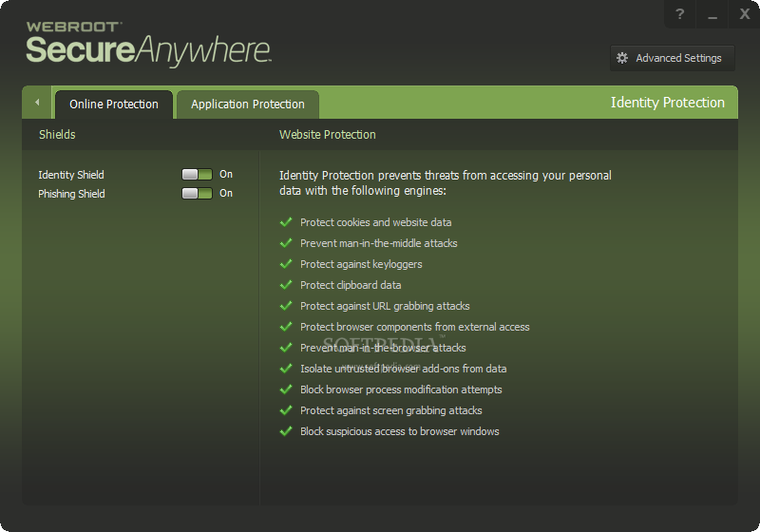Click checkmark beside Prevent man-in-the-browser attacks

click(x=286, y=348)
